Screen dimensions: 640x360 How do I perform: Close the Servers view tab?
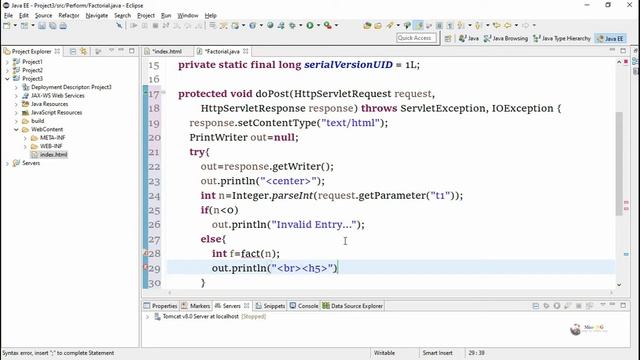point(247,305)
